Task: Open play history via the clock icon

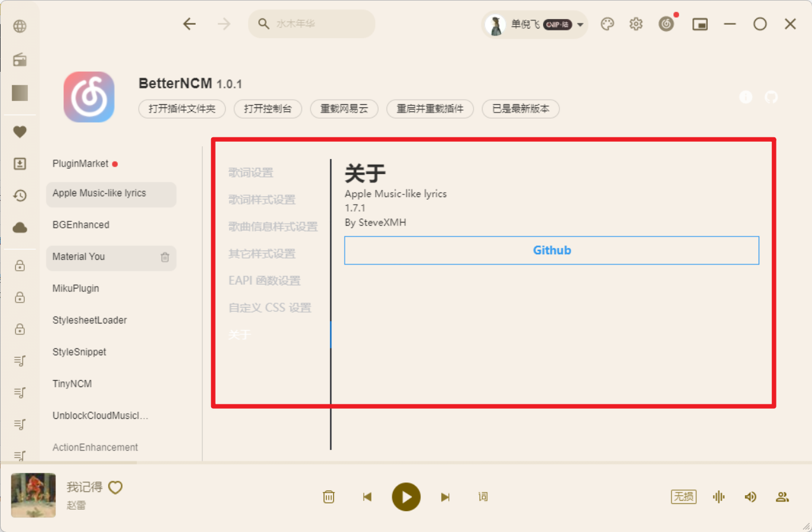Action: pyautogui.click(x=20, y=196)
